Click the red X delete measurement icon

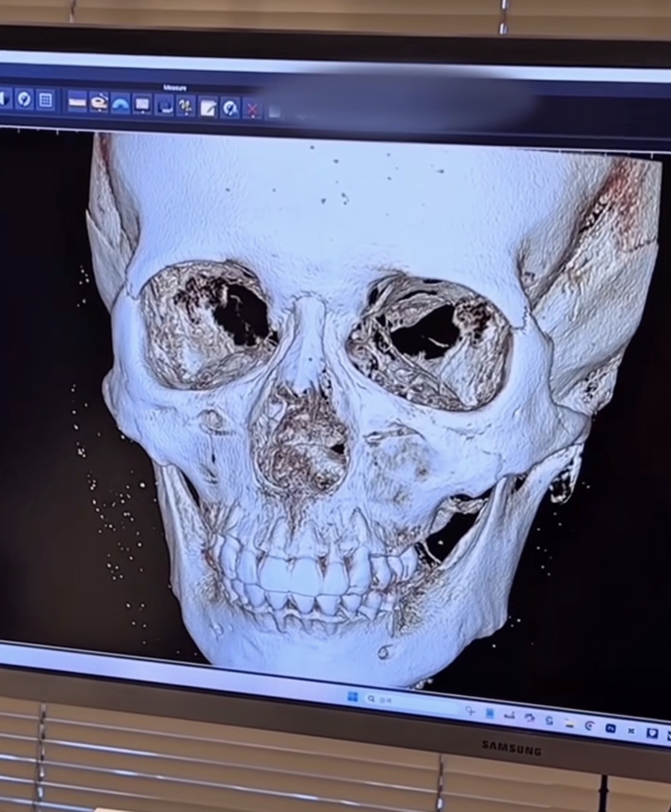click(x=252, y=109)
